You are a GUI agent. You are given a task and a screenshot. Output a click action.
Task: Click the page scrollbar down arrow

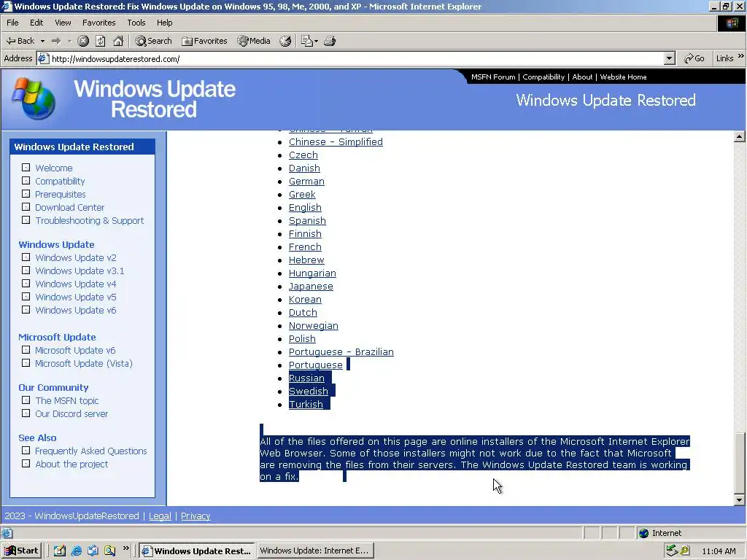[x=740, y=500]
